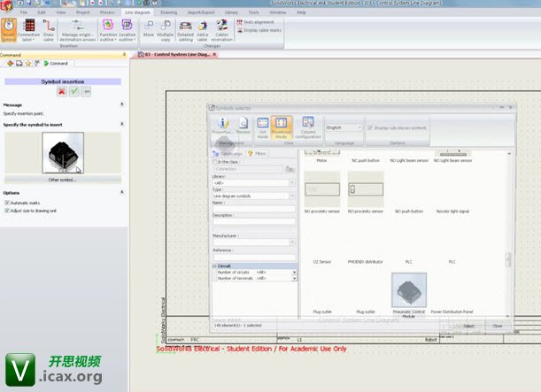
Task: Switch to the Filters tab
Action: (259, 153)
